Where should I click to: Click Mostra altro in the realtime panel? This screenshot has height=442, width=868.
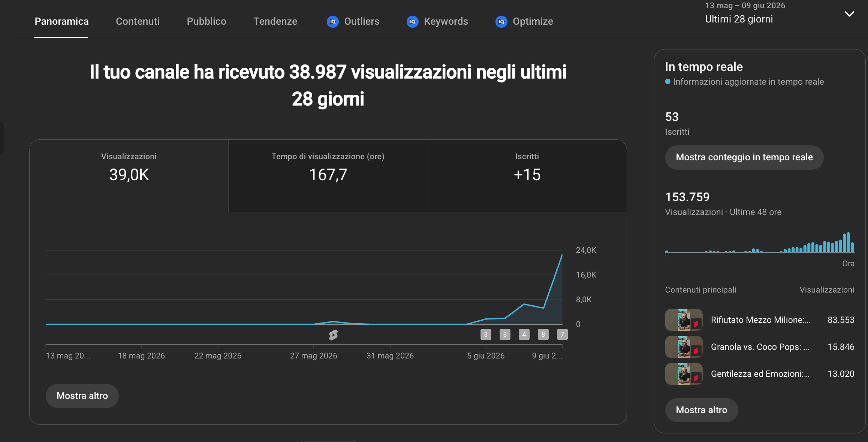(x=702, y=410)
